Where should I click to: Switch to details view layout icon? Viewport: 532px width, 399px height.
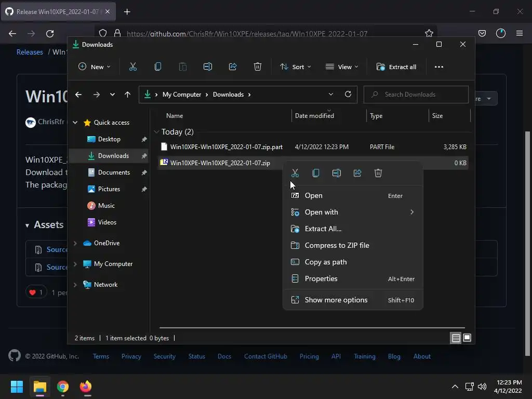point(456,338)
